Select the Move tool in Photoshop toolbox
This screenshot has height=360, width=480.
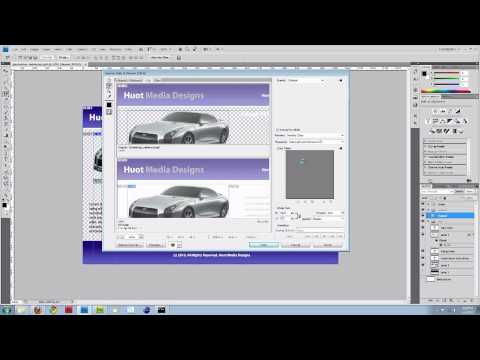(5, 71)
